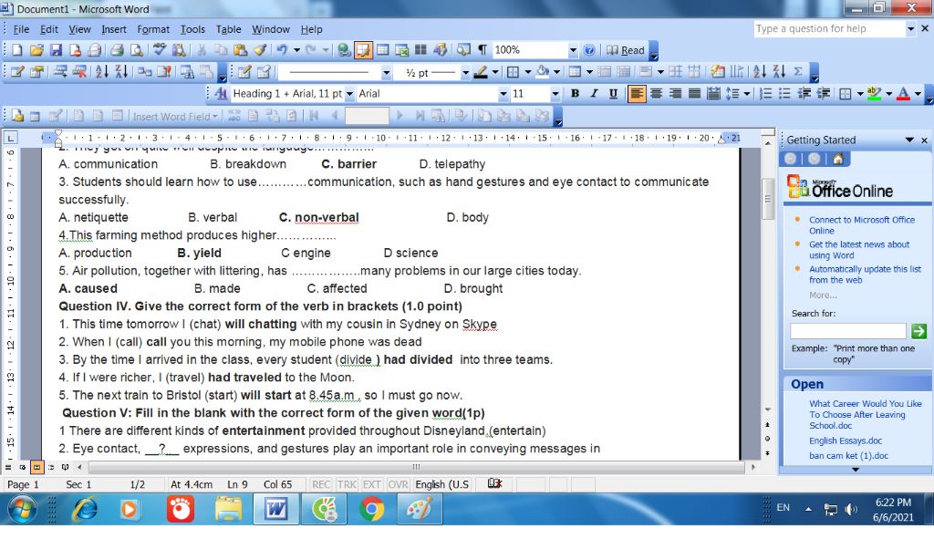Open English Essays.doc recent file
This screenshot has width=934, height=560.
point(846,441)
